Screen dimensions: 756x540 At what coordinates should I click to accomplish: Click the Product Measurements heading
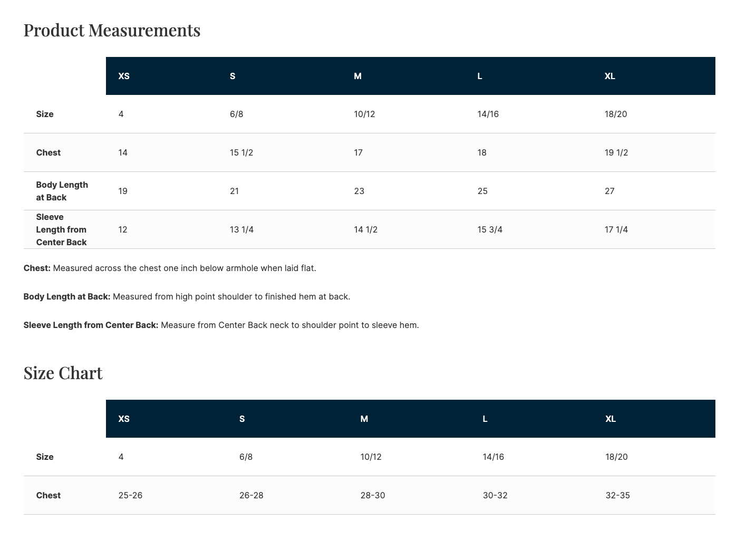click(112, 31)
